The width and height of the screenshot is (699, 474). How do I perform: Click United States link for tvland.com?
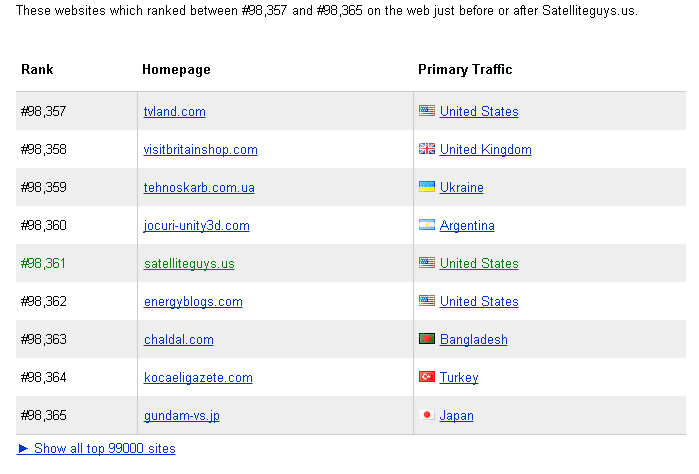coord(479,111)
